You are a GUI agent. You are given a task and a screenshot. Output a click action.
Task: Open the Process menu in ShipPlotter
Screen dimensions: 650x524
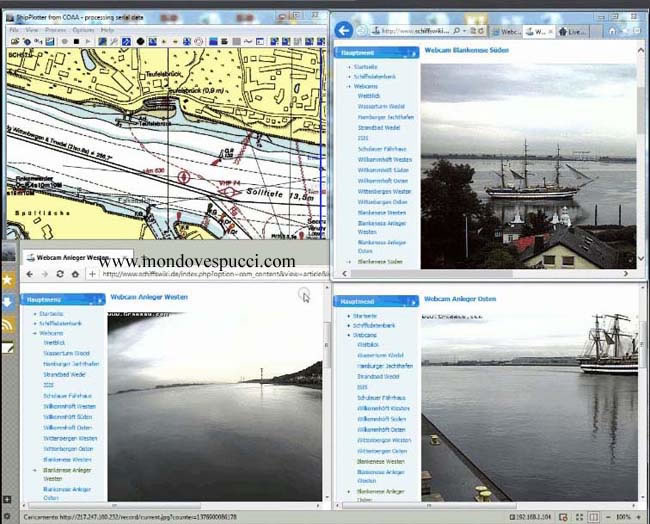pos(56,30)
